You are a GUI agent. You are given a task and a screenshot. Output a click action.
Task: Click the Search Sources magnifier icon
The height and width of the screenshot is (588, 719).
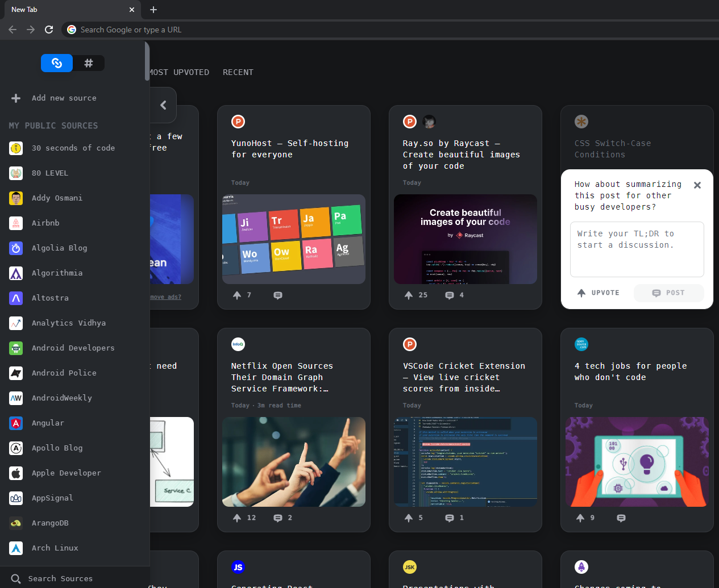click(15, 578)
